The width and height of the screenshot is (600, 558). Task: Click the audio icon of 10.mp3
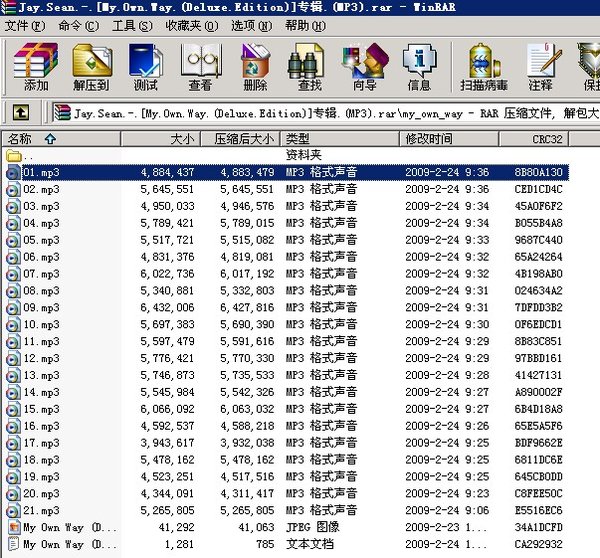[x=13, y=325]
